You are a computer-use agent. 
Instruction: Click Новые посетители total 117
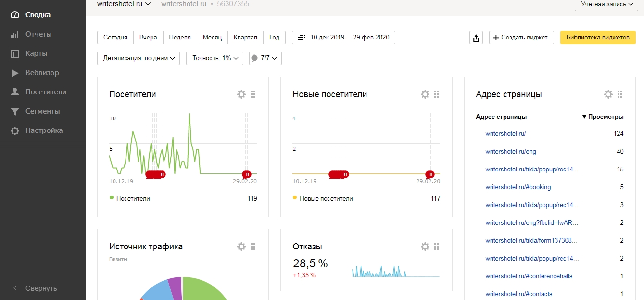(x=435, y=198)
